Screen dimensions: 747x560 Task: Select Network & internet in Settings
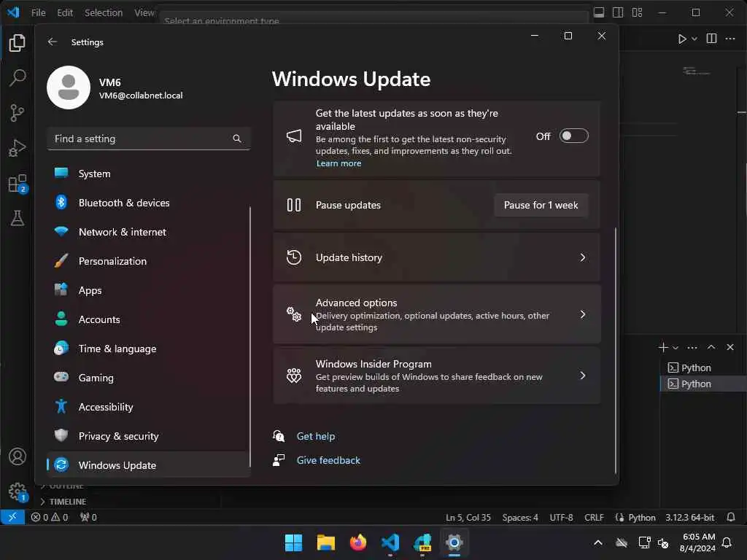(148, 232)
